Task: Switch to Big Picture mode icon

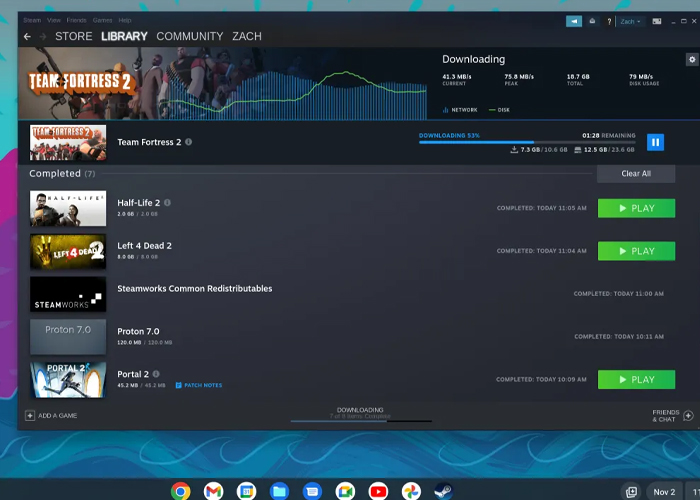Action: 657,20
